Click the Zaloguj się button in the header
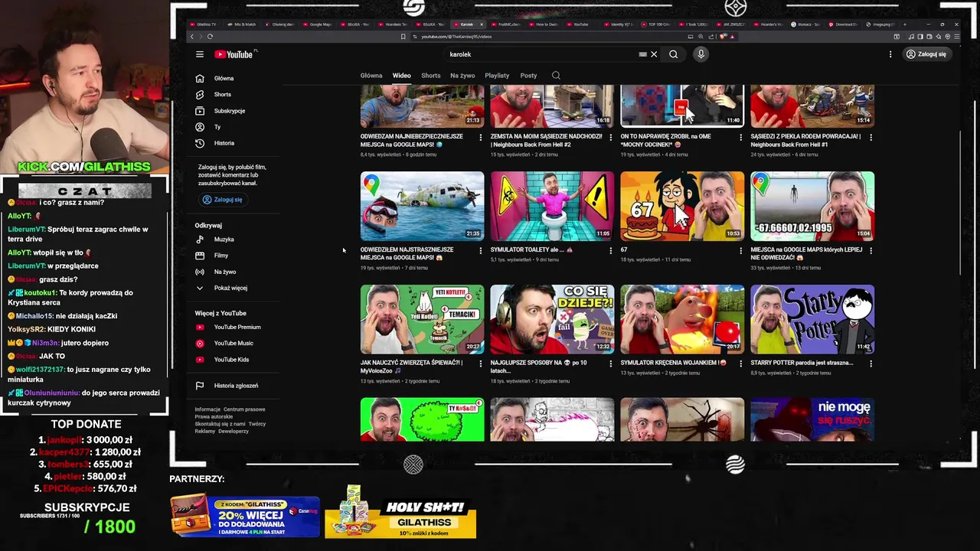 click(926, 54)
